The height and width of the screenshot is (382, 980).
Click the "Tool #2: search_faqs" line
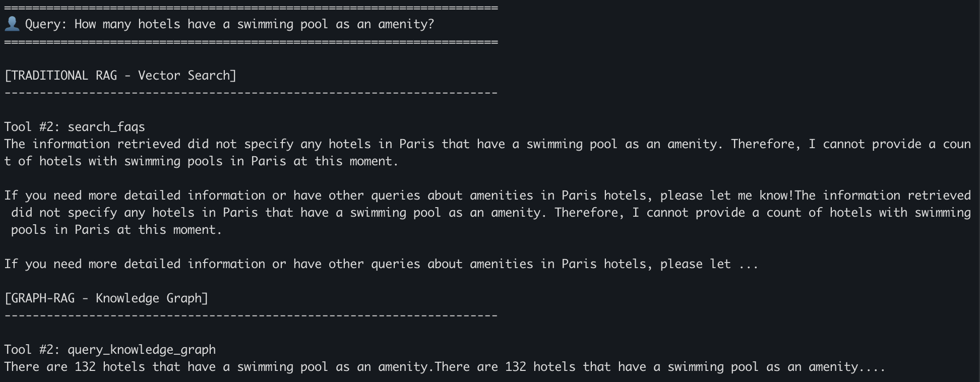(75, 127)
